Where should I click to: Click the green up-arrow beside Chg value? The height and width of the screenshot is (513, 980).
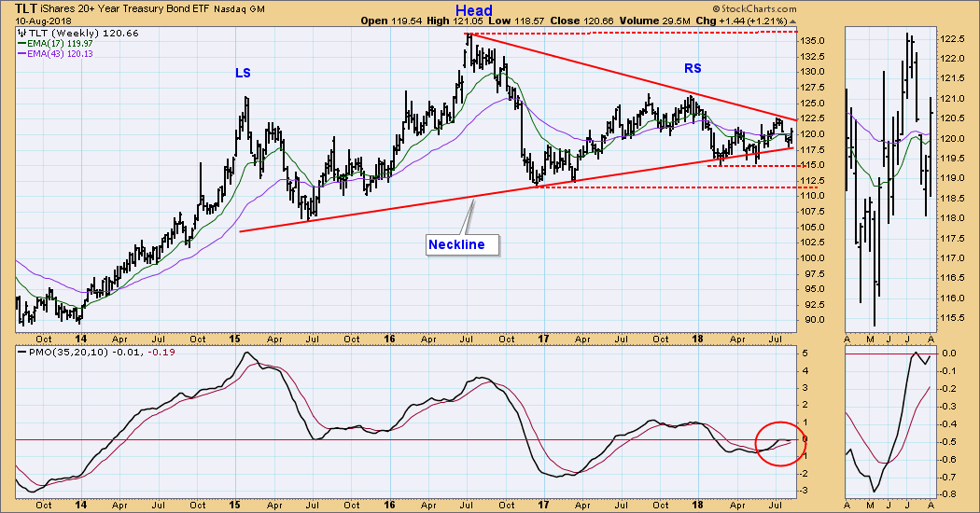[x=792, y=19]
